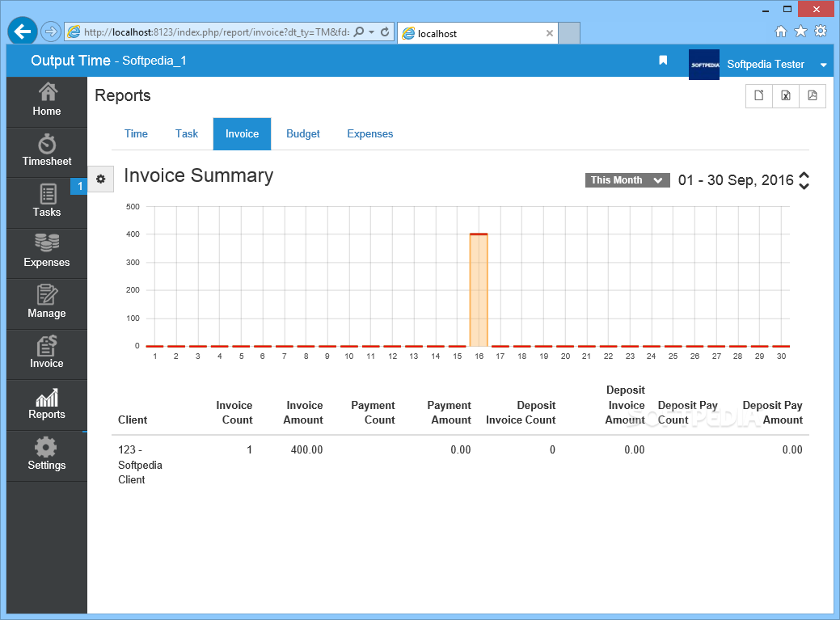840x620 pixels.
Task: Click the Payment Amount column header
Action: [x=449, y=413]
